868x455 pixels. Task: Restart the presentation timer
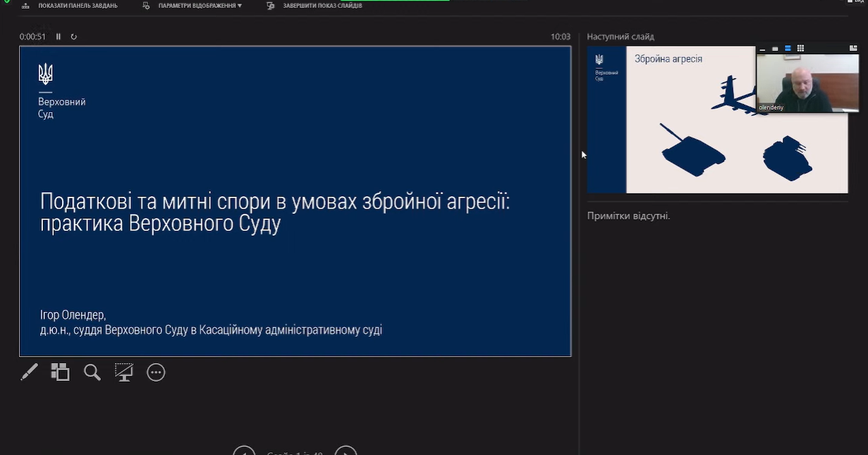pos(73,37)
